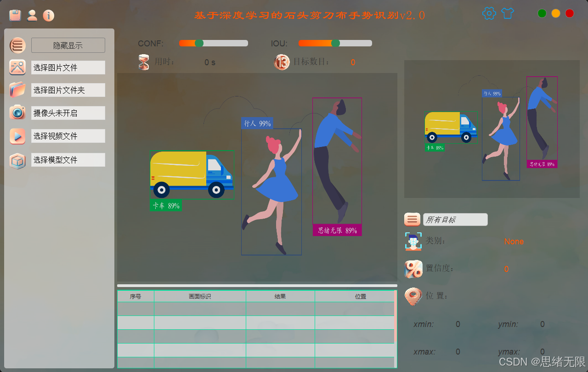Click the green traffic light button
Image resolution: width=588 pixels, height=372 pixels.
pyautogui.click(x=542, y=13)
